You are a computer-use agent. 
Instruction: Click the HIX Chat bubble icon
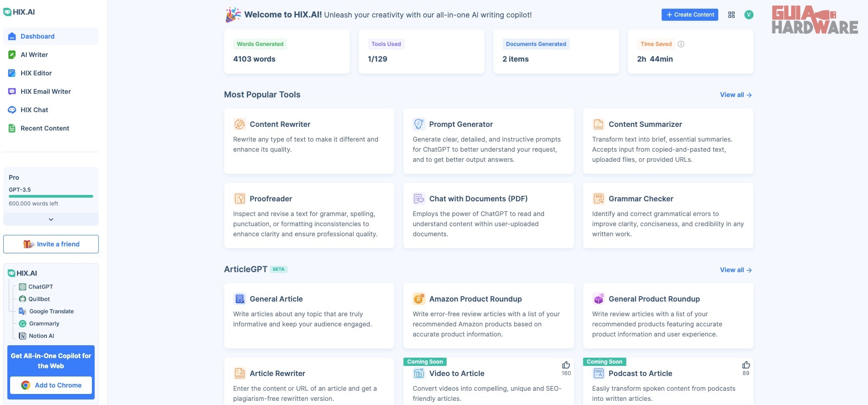click(12, 110)
